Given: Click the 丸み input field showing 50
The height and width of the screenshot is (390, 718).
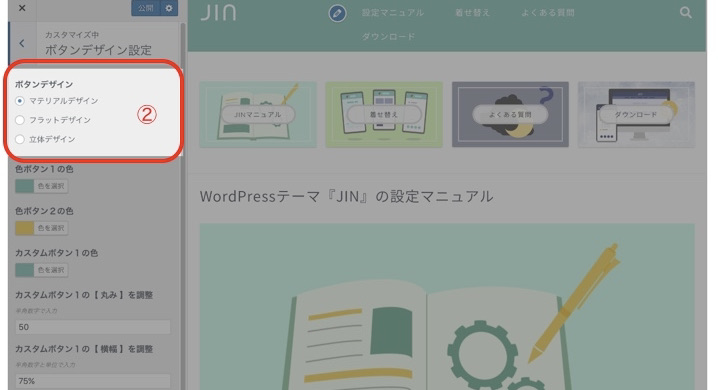Looking at the screenshot, I should [x=93, y=327].
